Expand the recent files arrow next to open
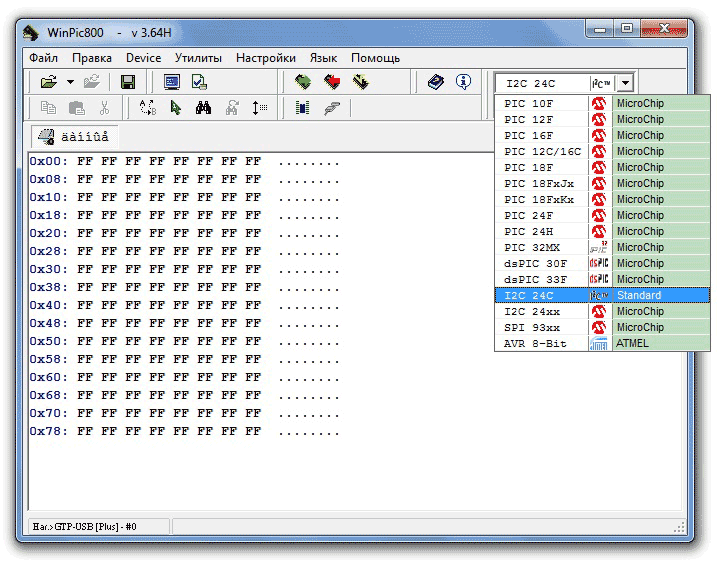717x563 pixels. tap(70, 82)
